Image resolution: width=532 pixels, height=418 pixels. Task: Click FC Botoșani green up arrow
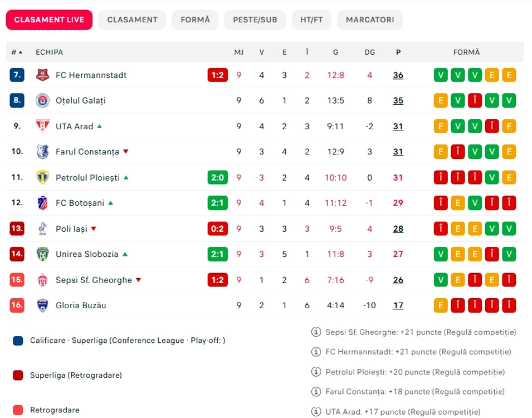[x=111, y=203]
